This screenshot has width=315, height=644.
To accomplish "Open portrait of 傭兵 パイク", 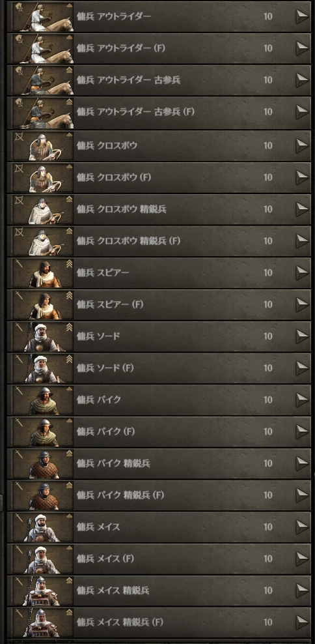I will 43,400.
